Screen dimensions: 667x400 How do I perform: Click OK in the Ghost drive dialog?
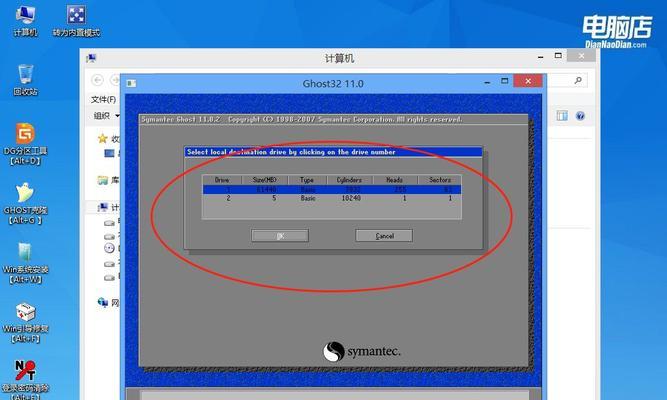280,236
